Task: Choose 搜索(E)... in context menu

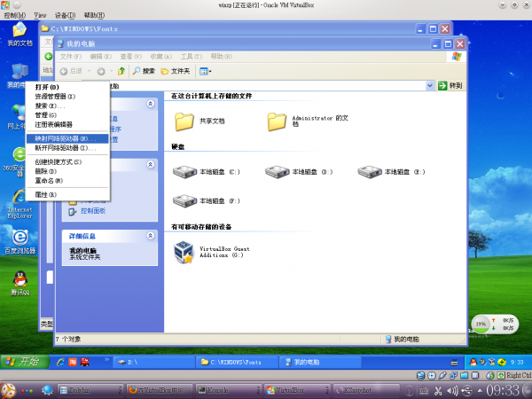Action: click(67, 106)
